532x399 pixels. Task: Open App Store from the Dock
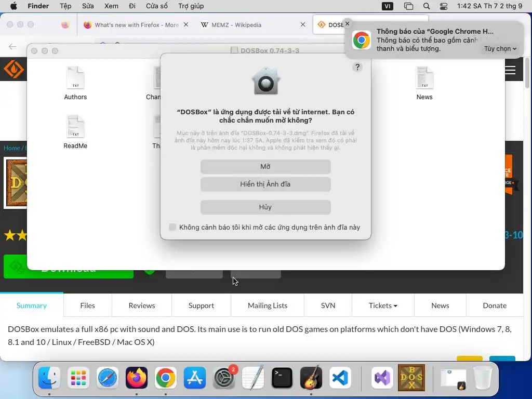pyautogui.click(x=195, y=378)
